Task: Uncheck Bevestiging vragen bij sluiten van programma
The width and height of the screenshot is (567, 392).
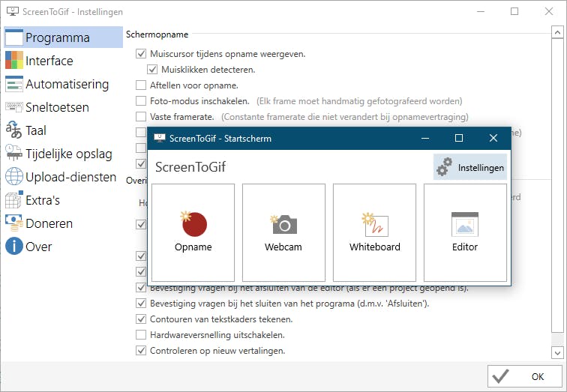Action: tap(141, 303)
